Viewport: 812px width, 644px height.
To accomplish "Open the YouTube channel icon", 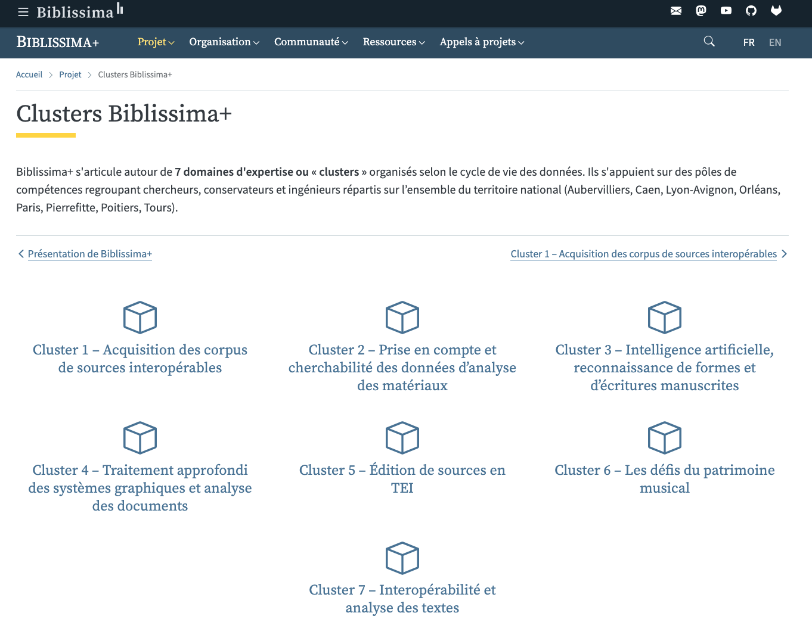I will coord(726,11).
